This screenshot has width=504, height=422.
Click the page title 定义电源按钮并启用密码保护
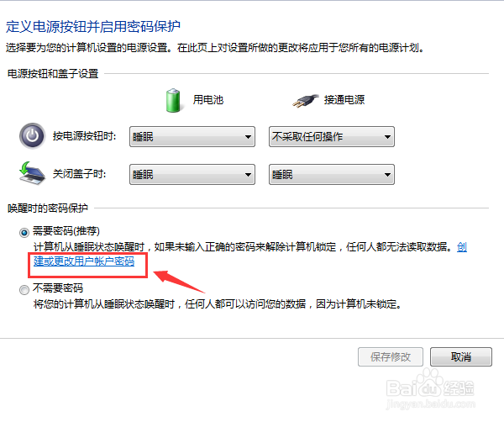(x=93, y=26)
